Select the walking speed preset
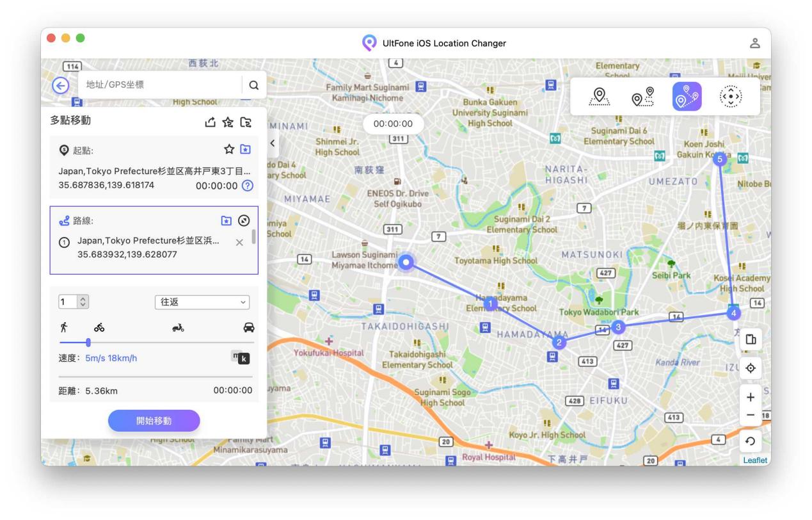The height and width of the screenshot is (520, 812). tap(64, 327)
